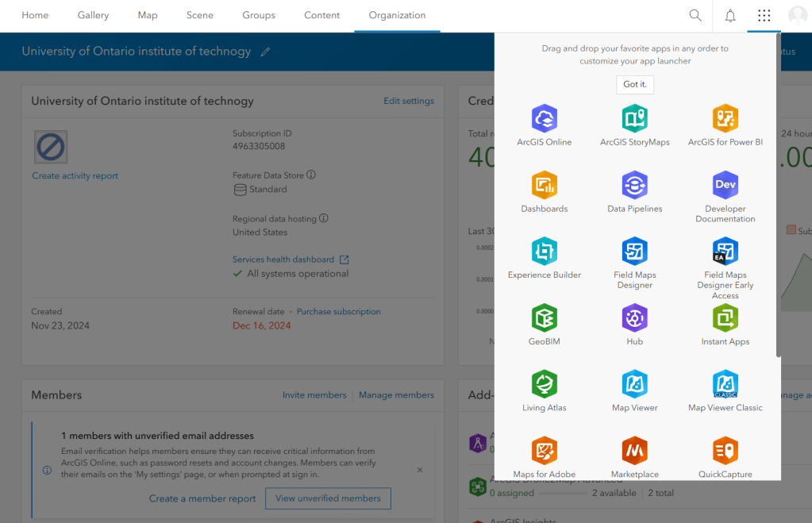812x523 pixels.
Task: Click the Hub app icon
Action: (x=634, y=318)
